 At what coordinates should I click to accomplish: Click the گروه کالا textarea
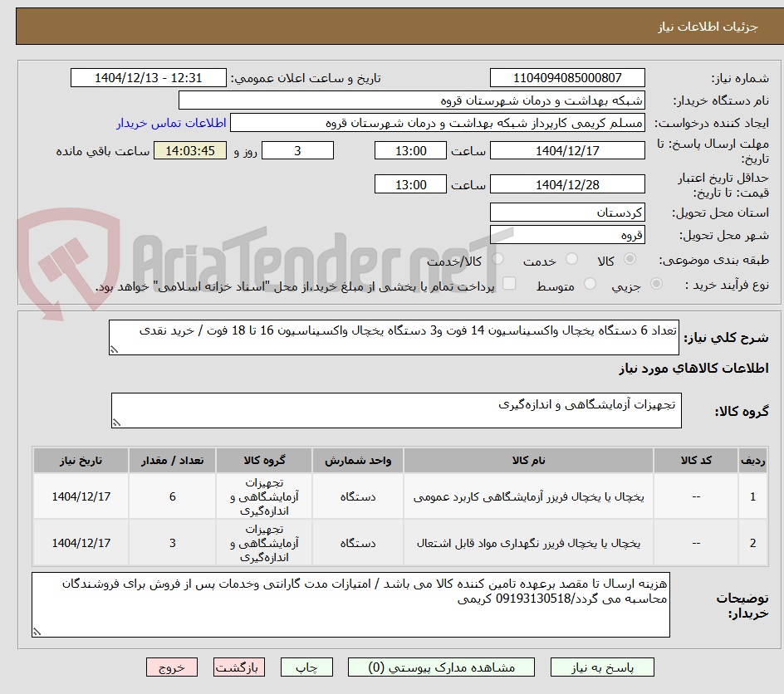point(396,411)
